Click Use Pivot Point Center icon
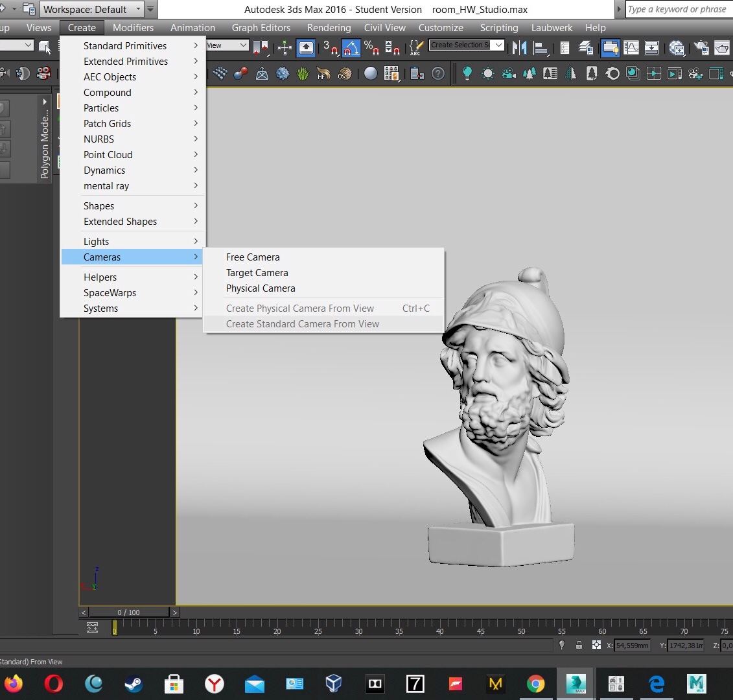The height and width of the screenshot is (700, 733). (x=261, y=47)
